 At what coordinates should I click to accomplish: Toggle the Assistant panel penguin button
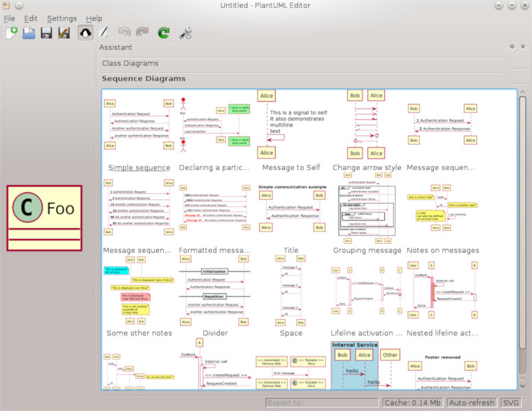click(x=86, y=32)
